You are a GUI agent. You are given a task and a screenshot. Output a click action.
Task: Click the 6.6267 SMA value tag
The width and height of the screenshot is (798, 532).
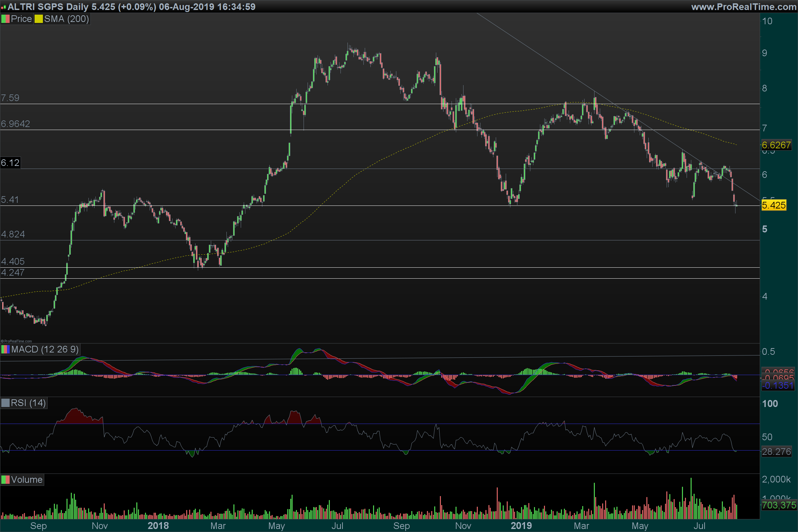pyautogui.click(x=776, y=145)
